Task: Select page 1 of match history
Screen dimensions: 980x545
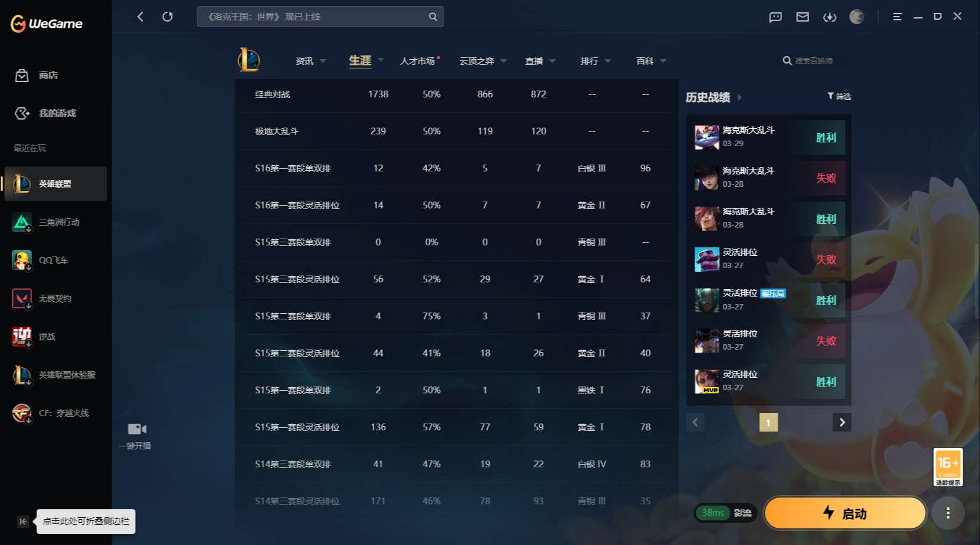Action: (768, 422)
